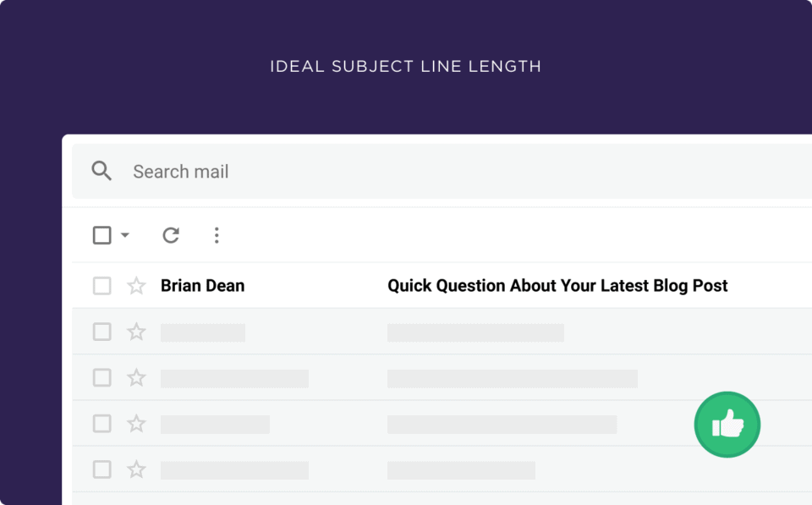Screen dimensions: 812x505
Task: Click the IDEAL SUBJECT LINE LENGTH heading
Action: click(405, 66)
